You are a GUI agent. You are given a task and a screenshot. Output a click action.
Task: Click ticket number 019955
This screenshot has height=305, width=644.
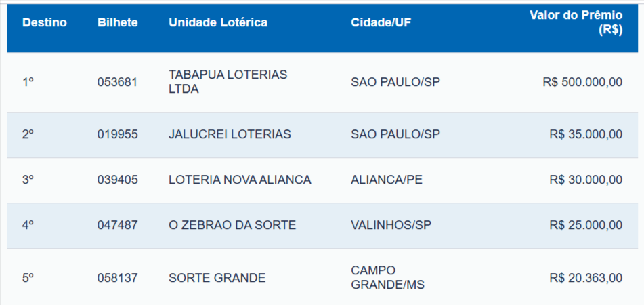[x=117, y=134]
